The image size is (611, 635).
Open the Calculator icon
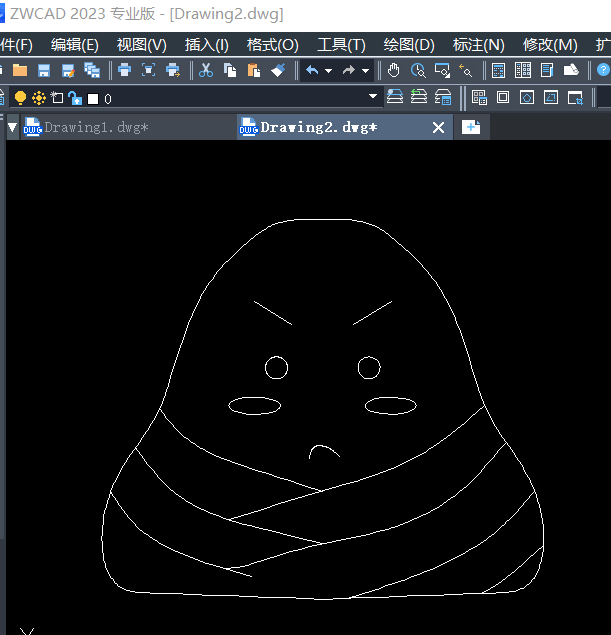pos(498,70)
